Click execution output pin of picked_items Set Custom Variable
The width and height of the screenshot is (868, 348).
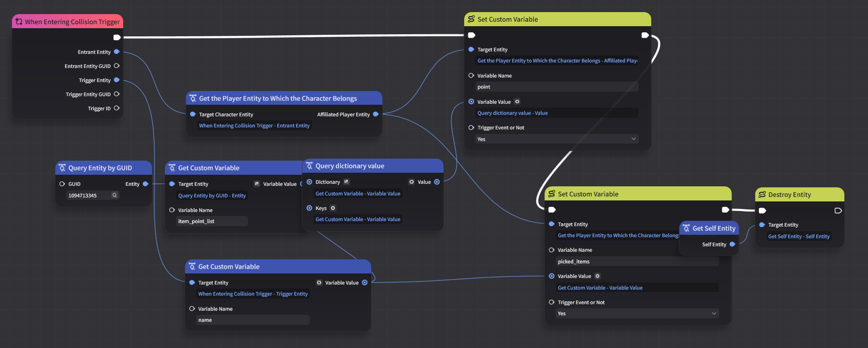point(725,210)
